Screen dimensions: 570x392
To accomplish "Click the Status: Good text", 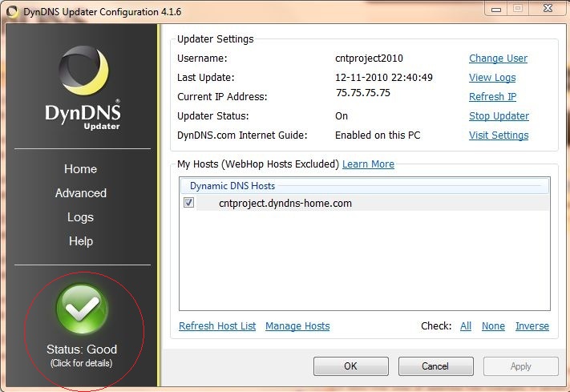I will 82,349.
